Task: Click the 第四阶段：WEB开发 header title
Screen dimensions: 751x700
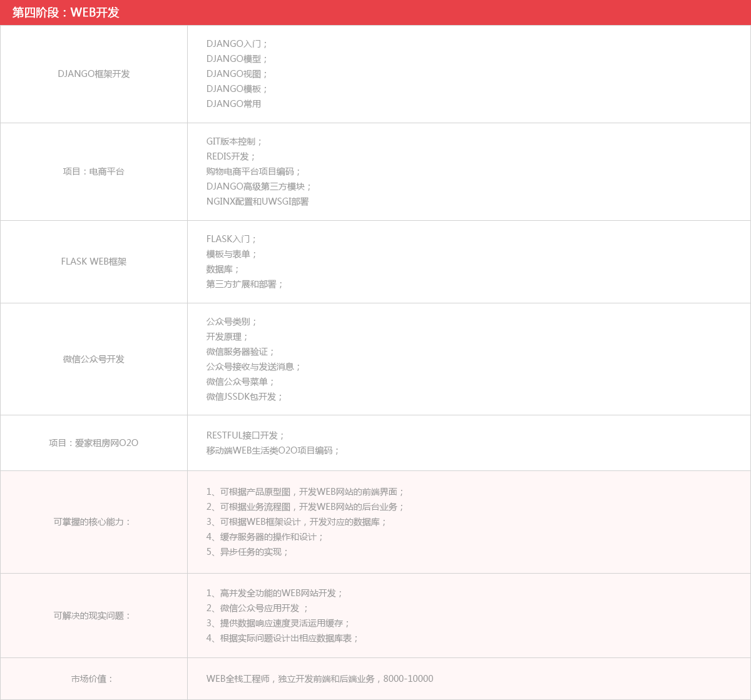Action: pyautogui.click(x=66, y=13)
